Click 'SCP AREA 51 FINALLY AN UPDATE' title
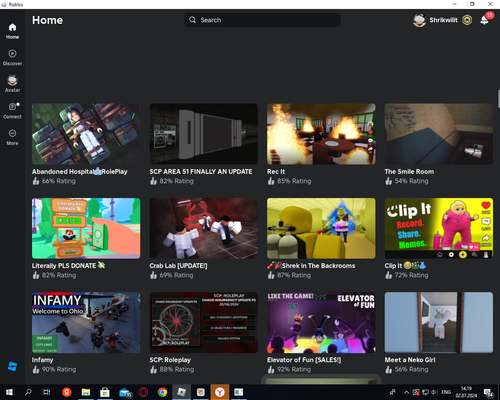This screenshot has height=400, width=500. (201, 172)
